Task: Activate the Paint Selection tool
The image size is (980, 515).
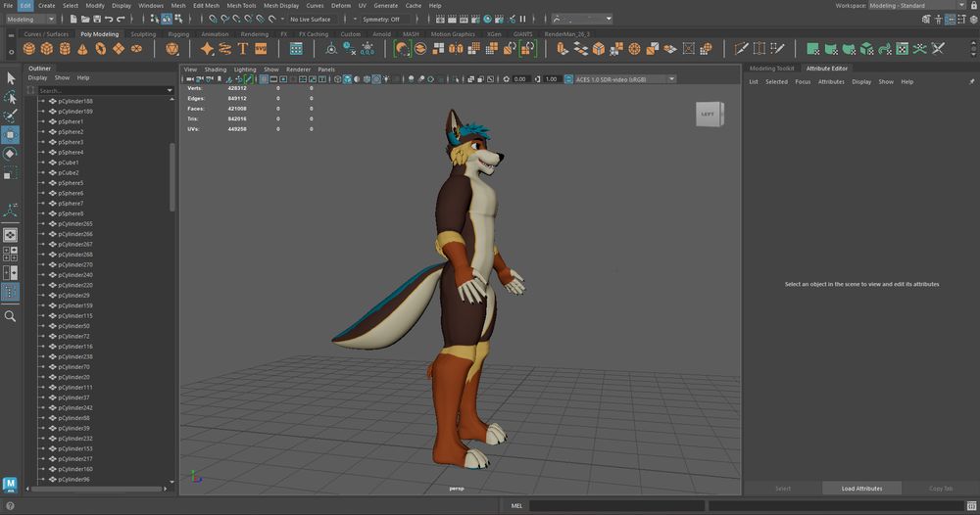Action: pos(11,116)
